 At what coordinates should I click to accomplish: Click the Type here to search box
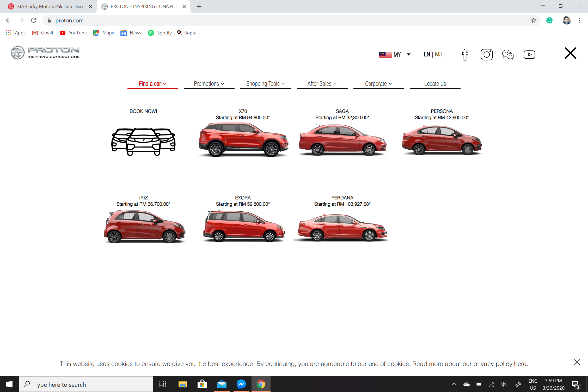coord(86,384)
